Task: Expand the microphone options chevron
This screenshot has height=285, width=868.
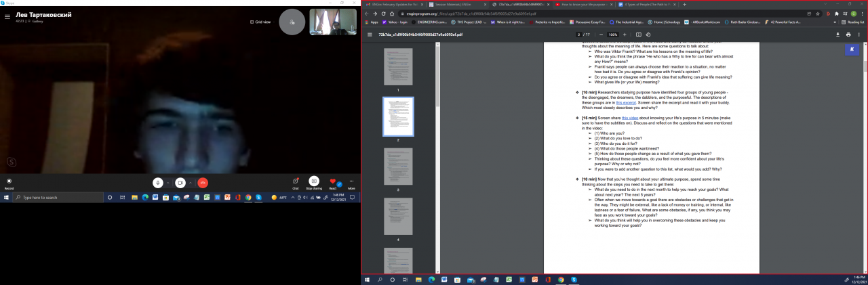Action: pos(167,183)
